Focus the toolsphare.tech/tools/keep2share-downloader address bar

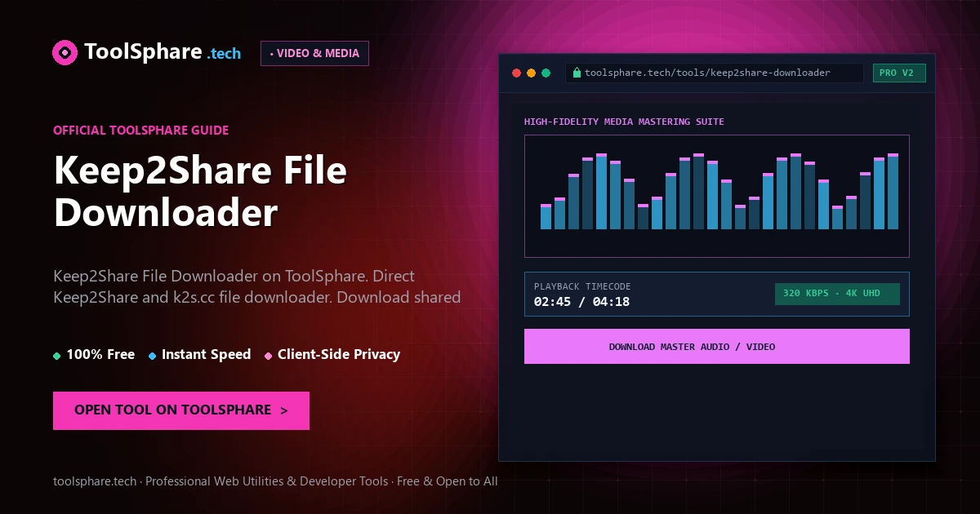pyautogui.click(x=715, y=73)
